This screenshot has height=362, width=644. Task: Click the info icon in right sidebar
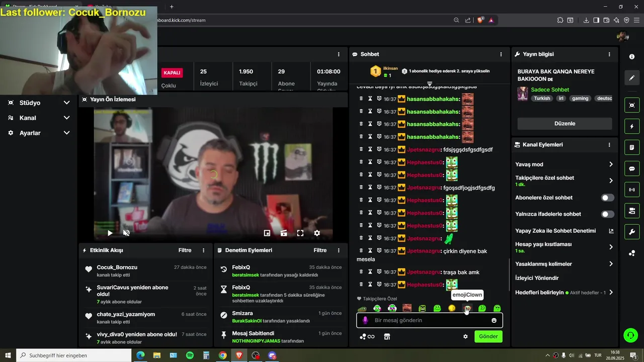pos(632,57)
